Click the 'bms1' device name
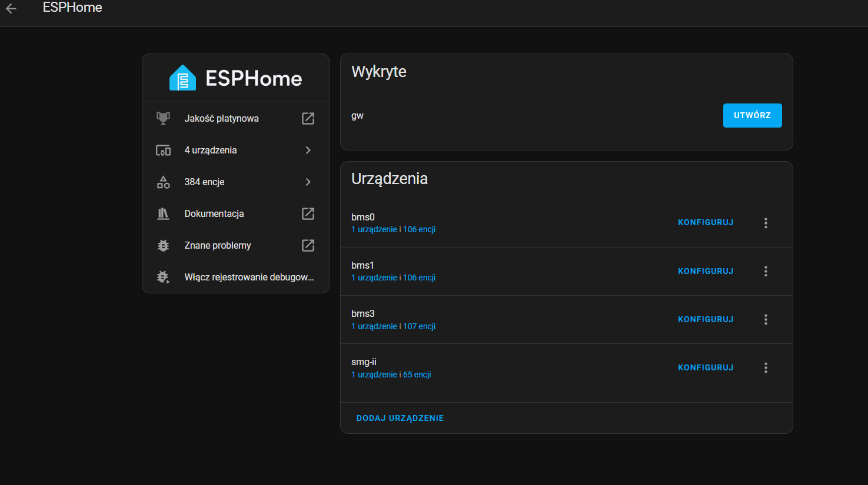The height and width of the screenshot is (485, 868). 363,265
